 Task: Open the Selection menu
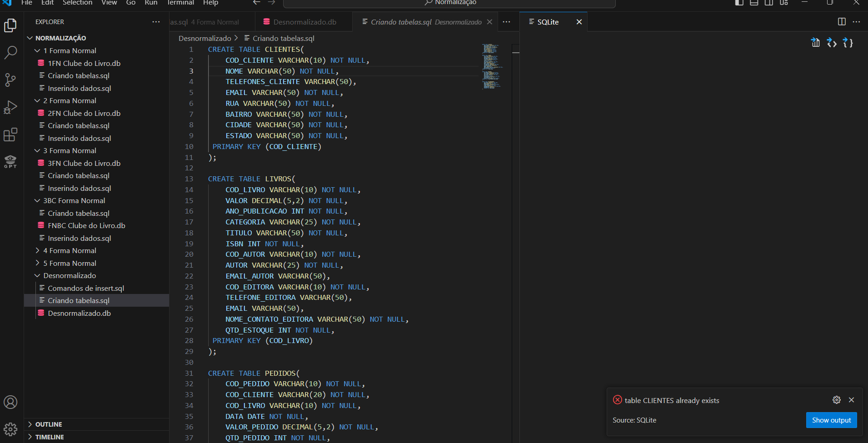pyautogui.click(x=77, y=2)
